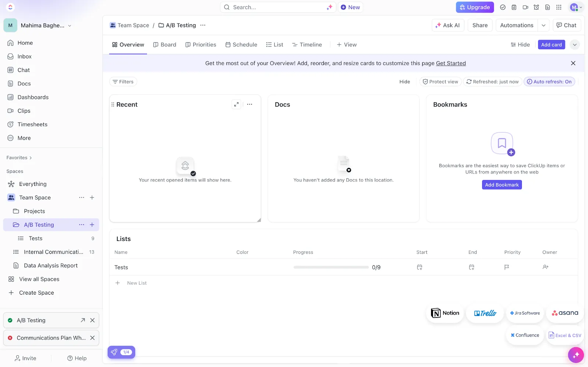
Task: Close Communications Plan tray item
Action: pos(92,338)
